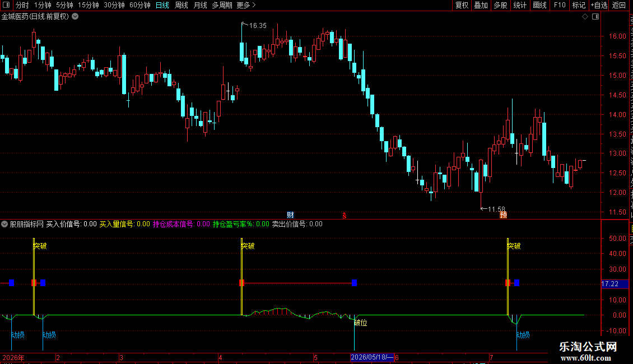Open the 画线 drawing tools
Image resolution: width=633 pixels, height=364 pixels.
540,5
